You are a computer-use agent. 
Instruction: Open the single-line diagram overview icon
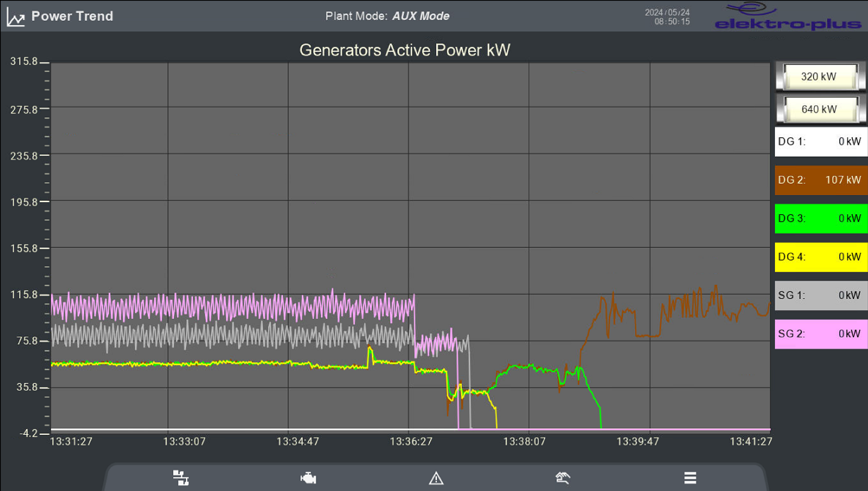point(181,478)
